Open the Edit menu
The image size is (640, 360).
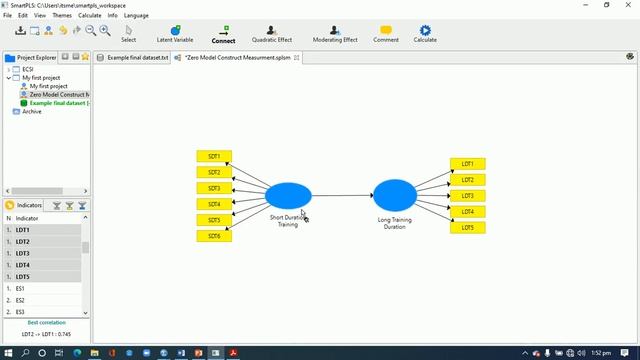tap(23, 16)
